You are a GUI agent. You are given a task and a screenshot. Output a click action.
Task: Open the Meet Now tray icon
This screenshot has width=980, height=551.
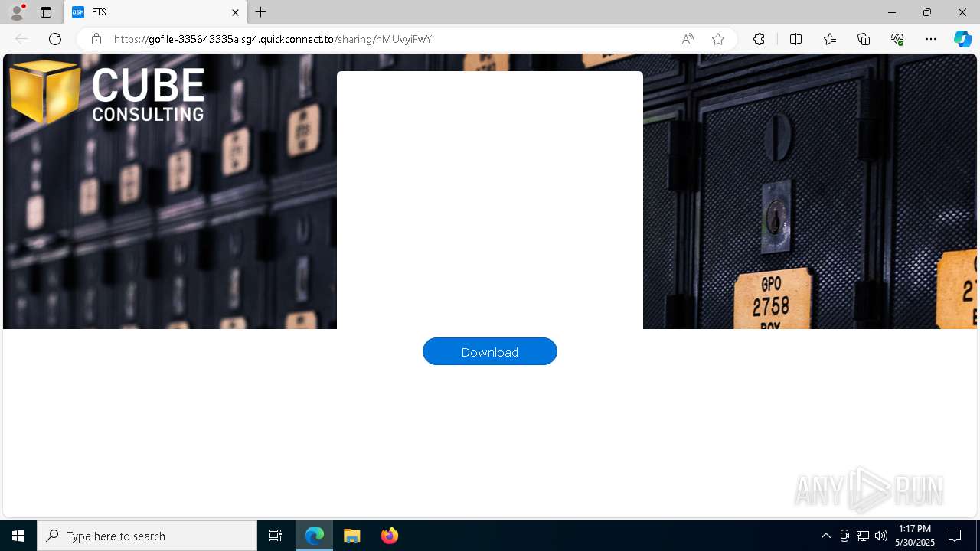click(x=844, y=536)
